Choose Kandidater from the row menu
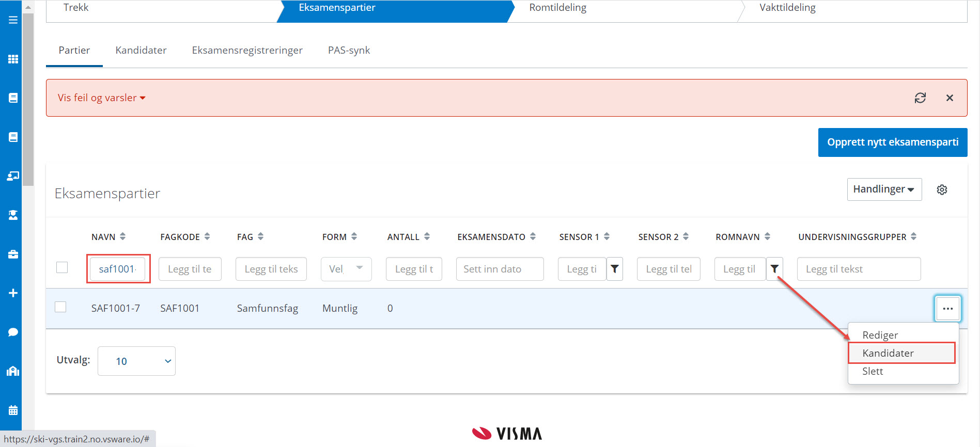This screenshot has height=447, width=980. pyautogui.click(x=902, y=353)
